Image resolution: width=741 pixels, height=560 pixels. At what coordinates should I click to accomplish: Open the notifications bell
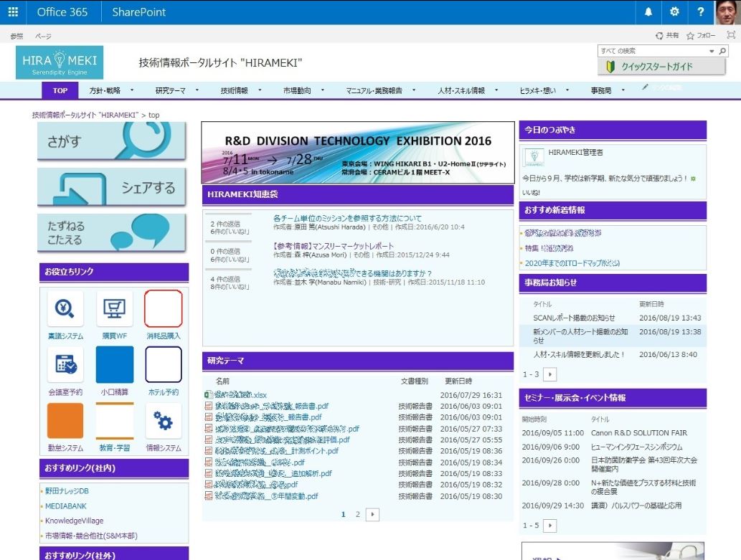648,11
